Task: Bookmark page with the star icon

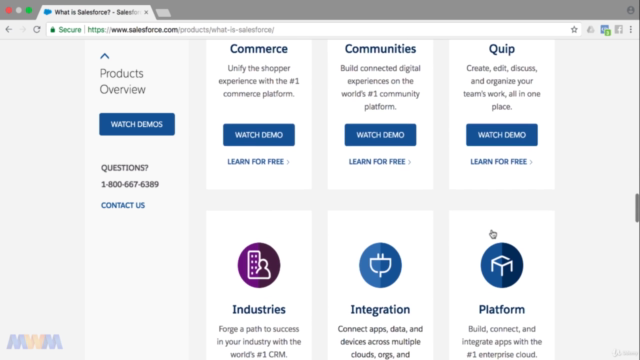Action: click(x=574, y=29)
